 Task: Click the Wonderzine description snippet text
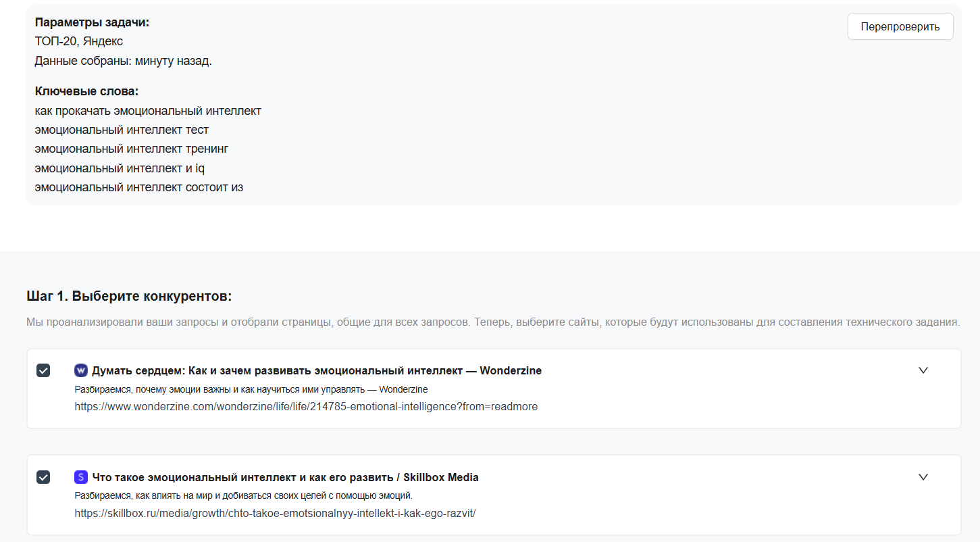[251, 389]
